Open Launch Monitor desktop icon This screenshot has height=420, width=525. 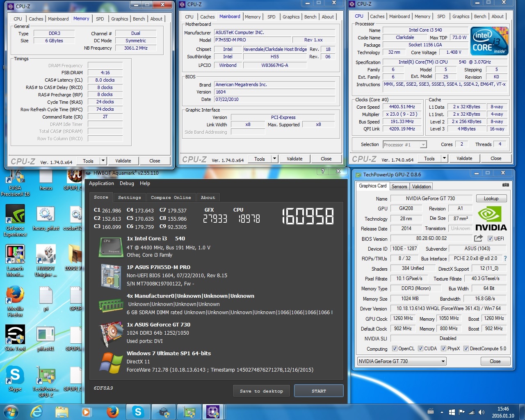click(x=15, y=261)
